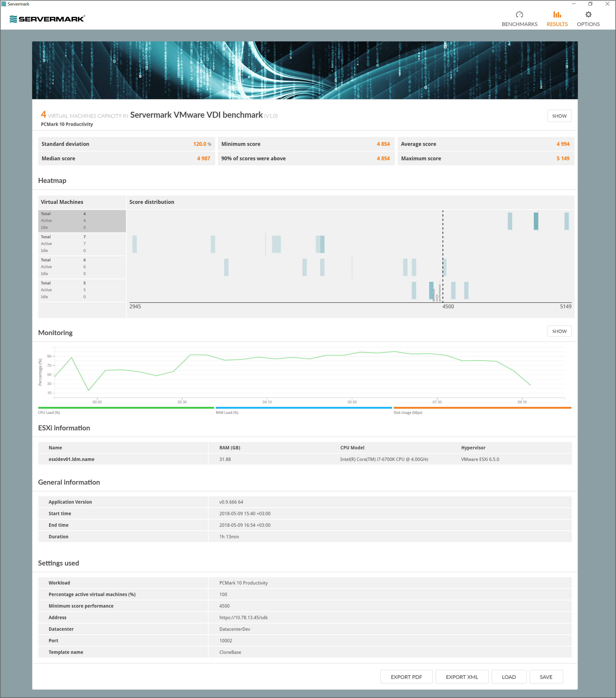Click the Results bar chart icon
The height and width of the screenshot is (698, 616).
pyautogui.click(x=557, y=15)
